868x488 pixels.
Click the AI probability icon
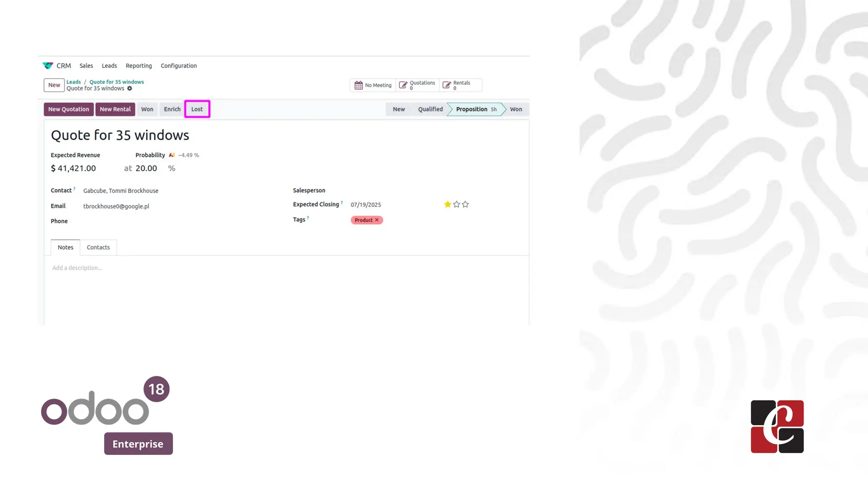pos(172,155)
